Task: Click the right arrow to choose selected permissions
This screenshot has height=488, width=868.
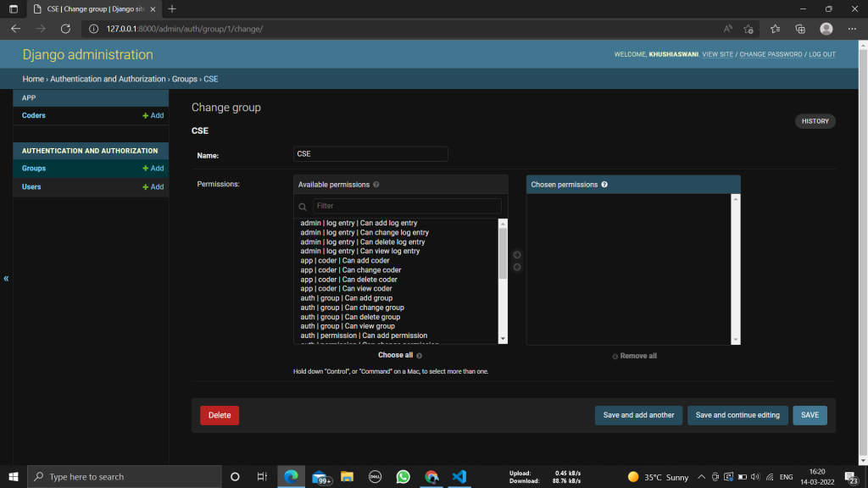Action: pyautogui.click(x=517, y=254)
